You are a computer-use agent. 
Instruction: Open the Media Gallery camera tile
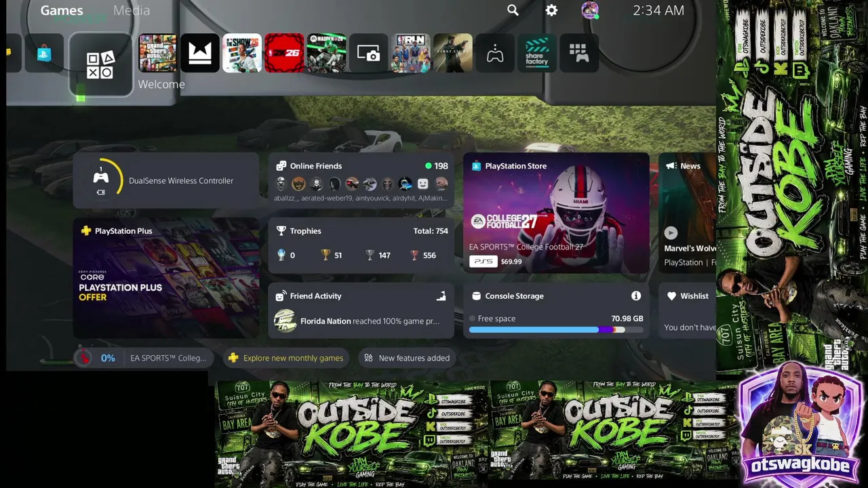coord(368,53)
